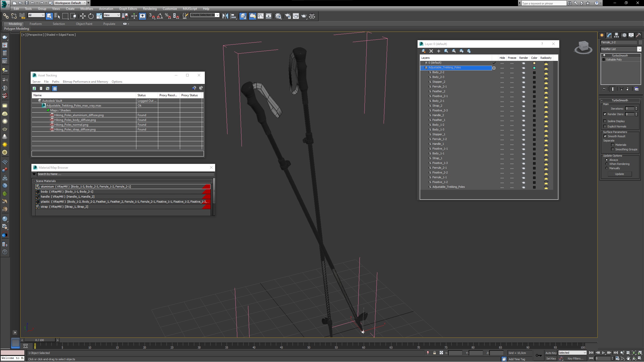644x362 pixels.
Task: Refresh the Asset Tracking list
Action: coord(34,88)
